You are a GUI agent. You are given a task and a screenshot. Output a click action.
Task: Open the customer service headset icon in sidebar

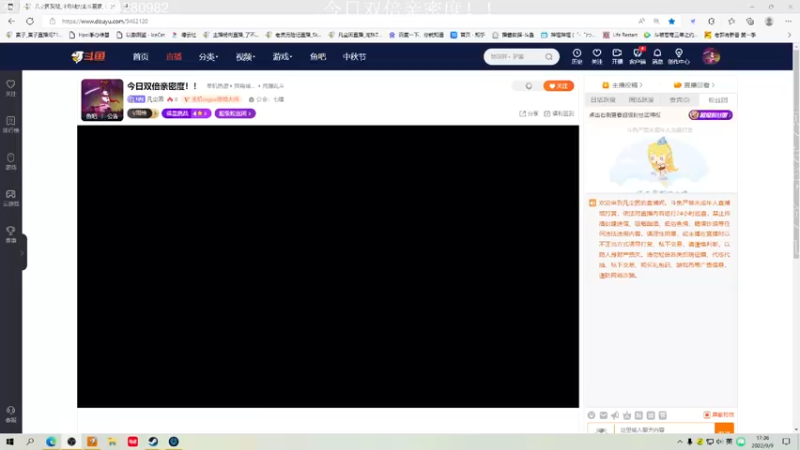pos(11,414)
